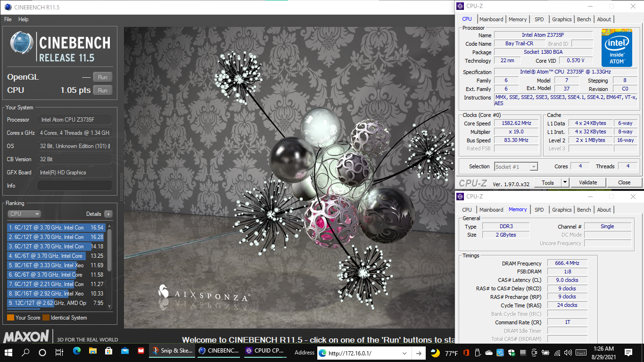This screenshot has width=644, height=362.
Task: Open Bench tab in lower CPU-Z window
Action: click(584, 210)
